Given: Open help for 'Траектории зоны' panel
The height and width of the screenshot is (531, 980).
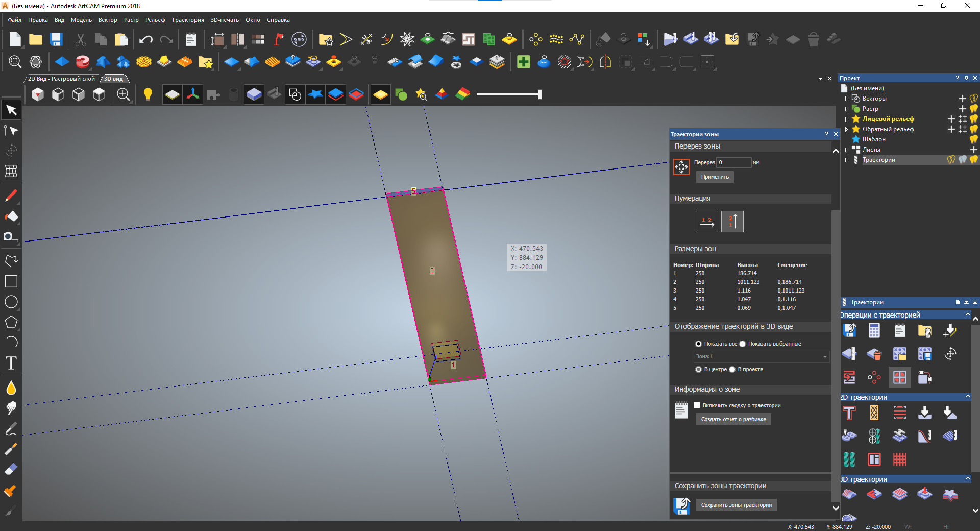Looking at the screenshot, I should (826, 134).
